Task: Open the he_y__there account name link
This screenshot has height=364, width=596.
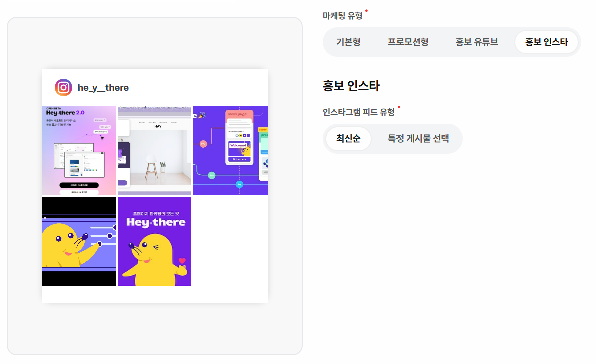Action: 103,88
